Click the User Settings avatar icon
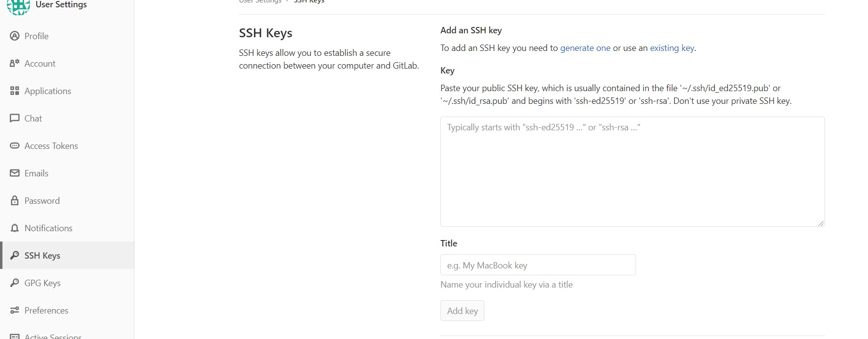 (18, 6)
